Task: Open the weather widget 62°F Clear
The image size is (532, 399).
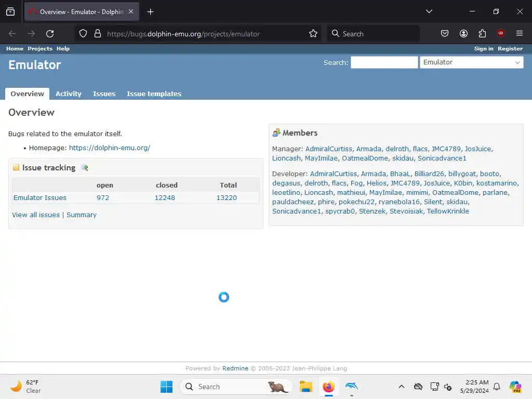Action: coord(25,387)
